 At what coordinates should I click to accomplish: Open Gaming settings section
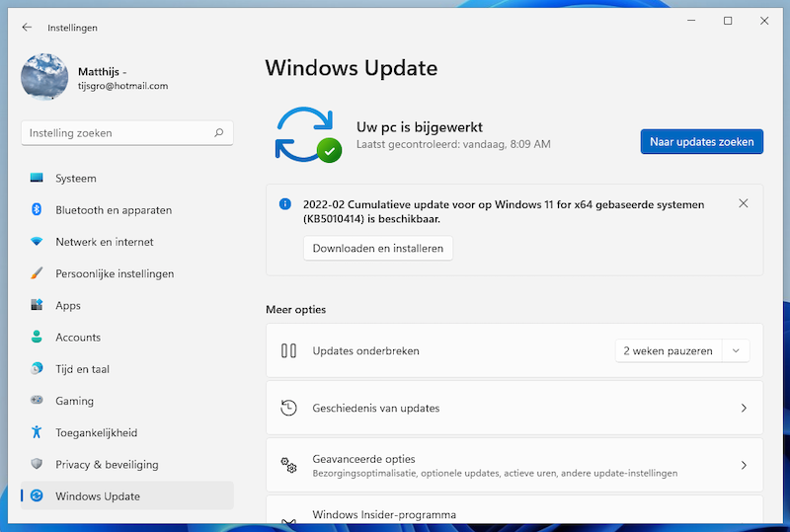click(x=74, y=401)
